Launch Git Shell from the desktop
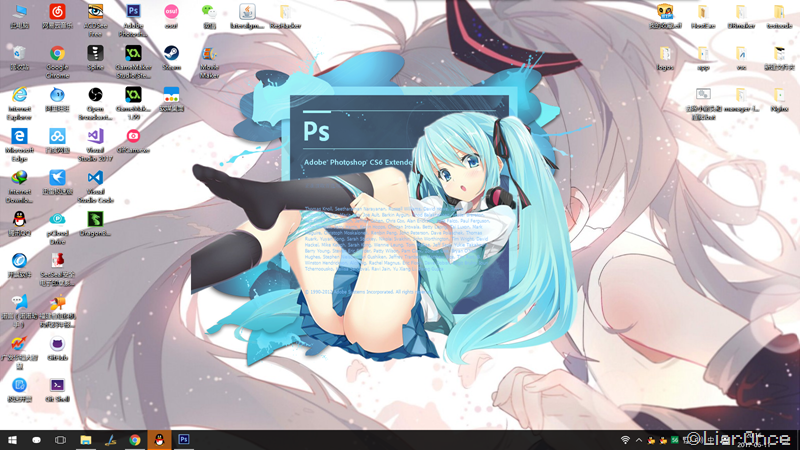 click(x=57, y=385)
